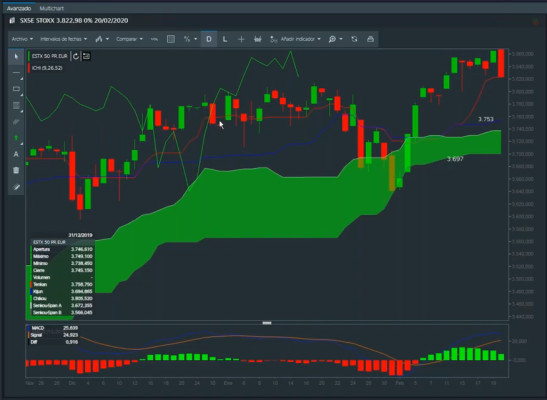Switch to the Multichart tab
This screenshot has width=547, height=400.
(52, 8)
